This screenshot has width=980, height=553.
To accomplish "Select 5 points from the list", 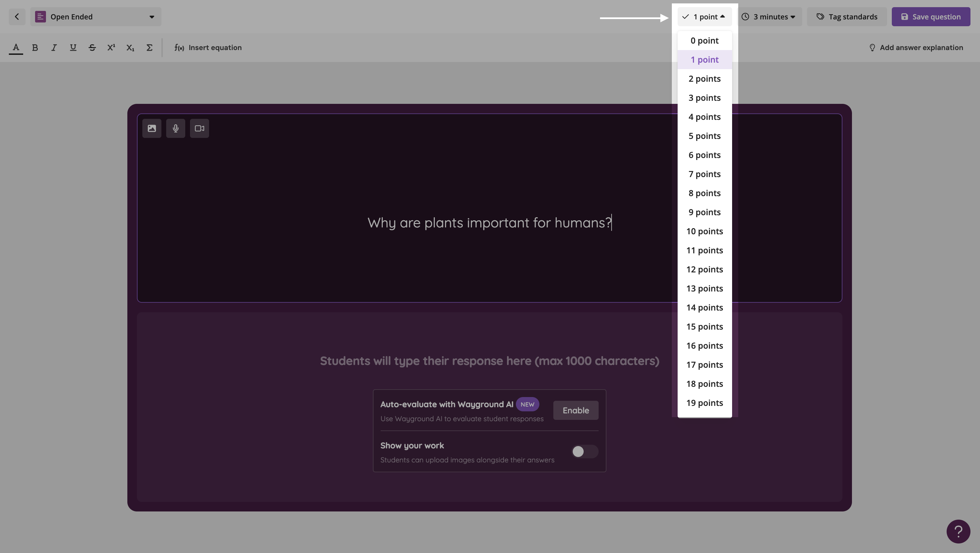I will (x=704, y=136).
